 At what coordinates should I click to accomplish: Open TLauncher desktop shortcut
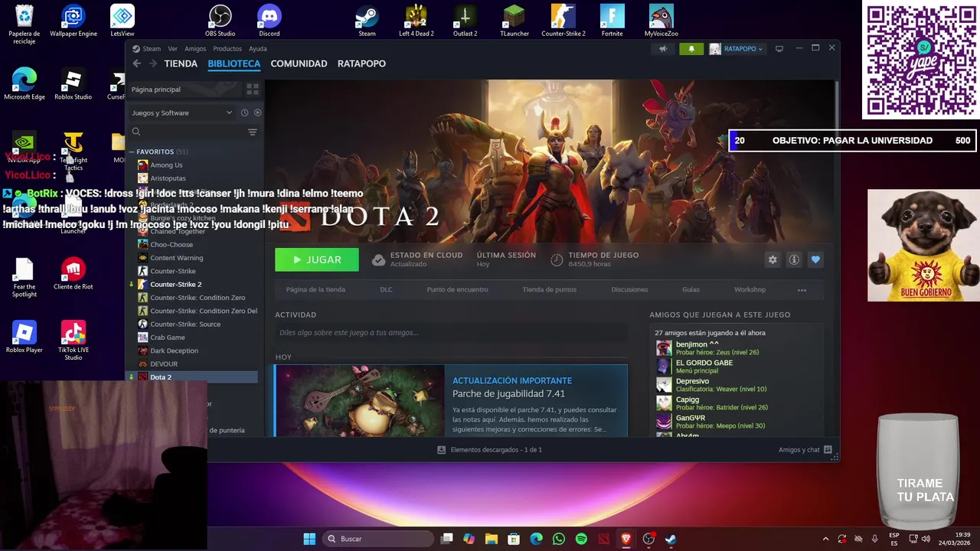(514, 21)
